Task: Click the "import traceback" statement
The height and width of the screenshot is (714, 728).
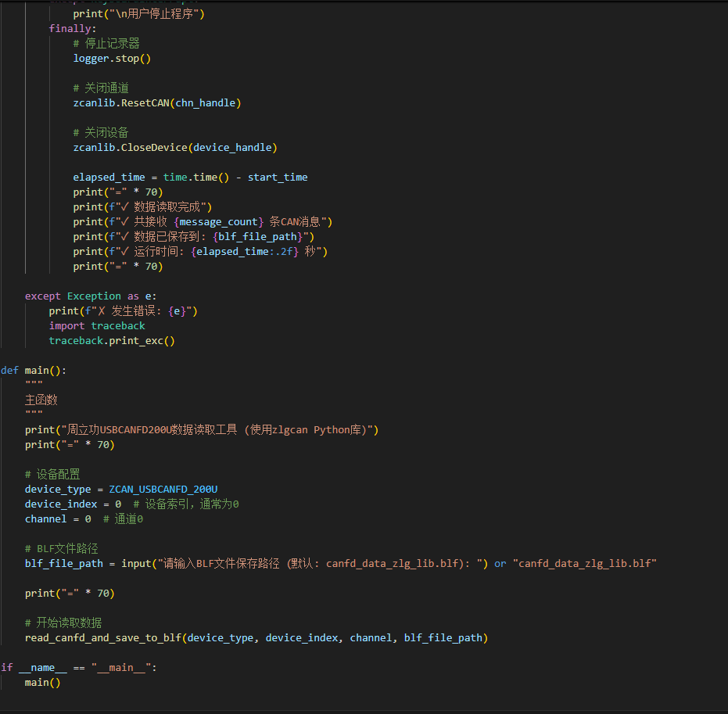Action: point(97,326)
